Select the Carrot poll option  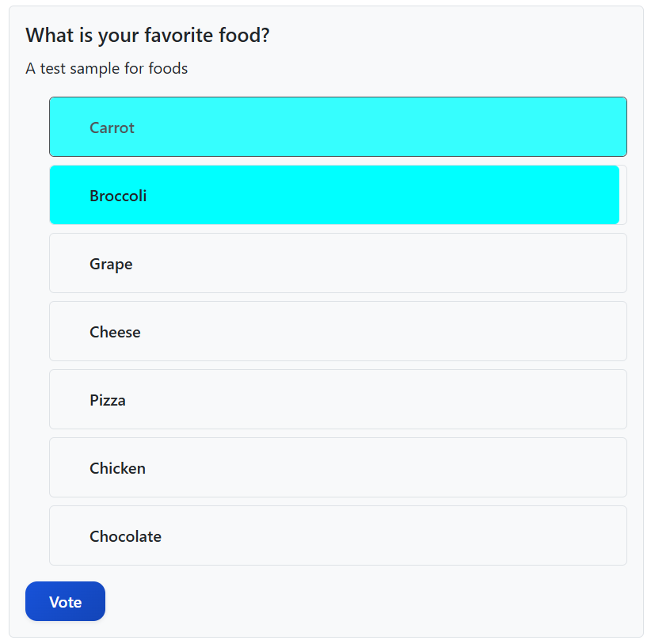click(x=337, y=127)
